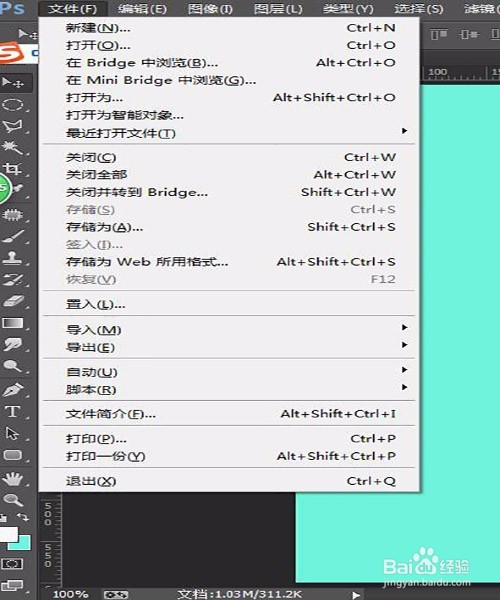Open the 文件(F) menu
500x600 pixels.
pyautogui.click(x=72, y=8)
